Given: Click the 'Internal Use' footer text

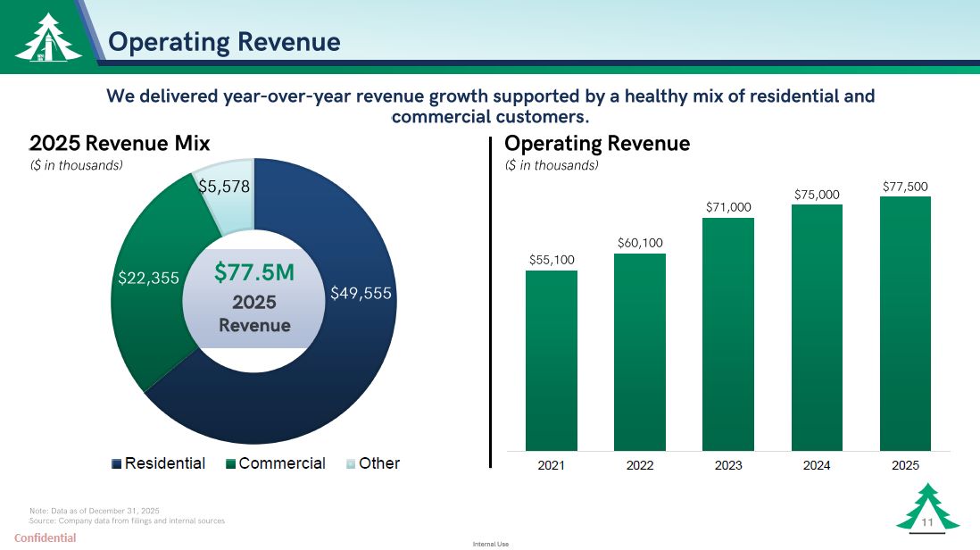Looking at the screenshot, I should [490, 543].
